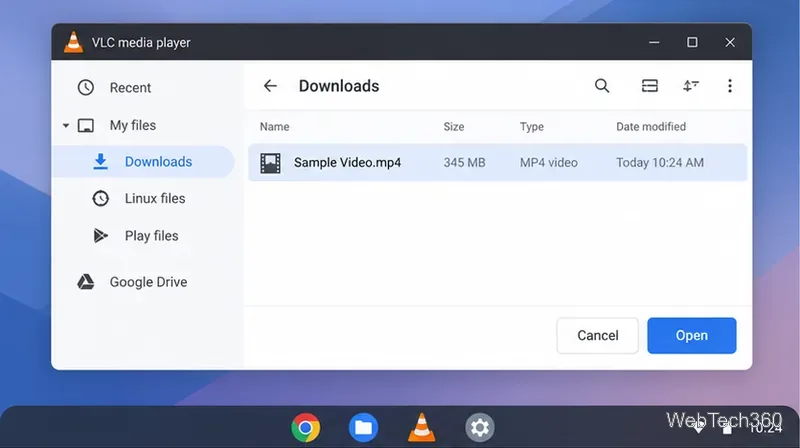
Task: Click the VLC cone in title bar
Action: pyautogui.click(x=73, y=42)
